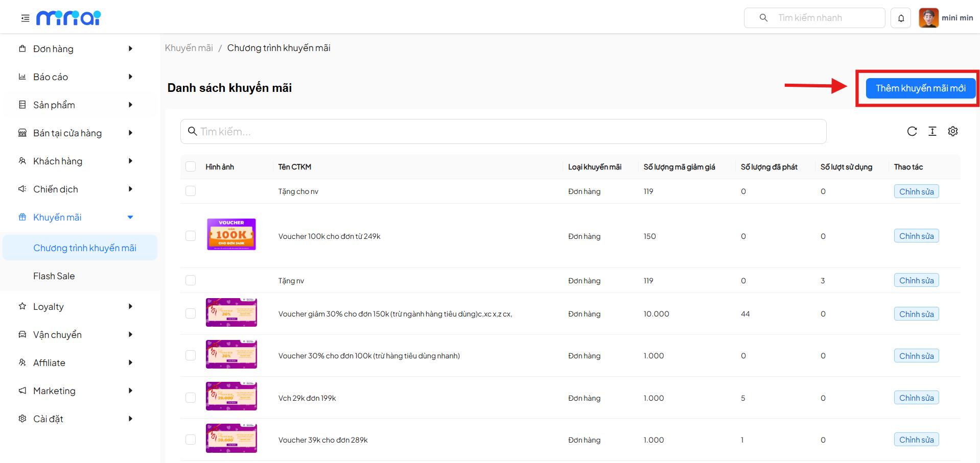The height and width of the screenshot is (463, 980).
Task: Select checkbox for Vch 29k đơn 199k
Action: (191, 398)
